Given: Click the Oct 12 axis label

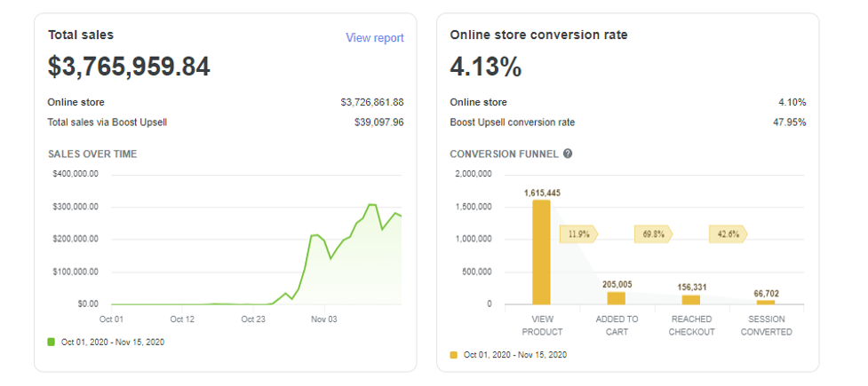Looking at the screenshot, I should [x=182, y=319].
